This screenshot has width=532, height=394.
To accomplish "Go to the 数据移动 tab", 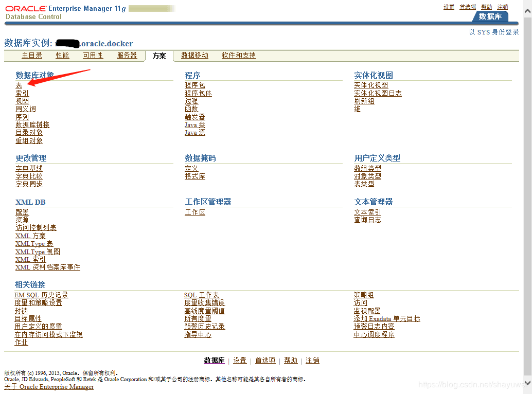I will 195,55.
